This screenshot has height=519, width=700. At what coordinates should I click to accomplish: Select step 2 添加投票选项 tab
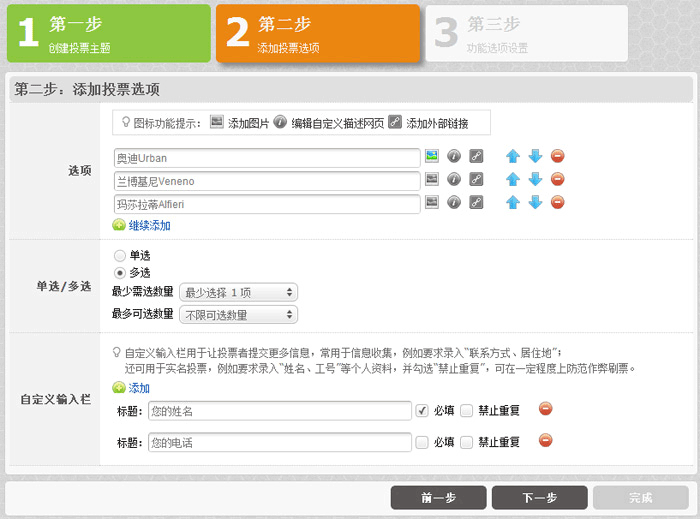point(318,33)
